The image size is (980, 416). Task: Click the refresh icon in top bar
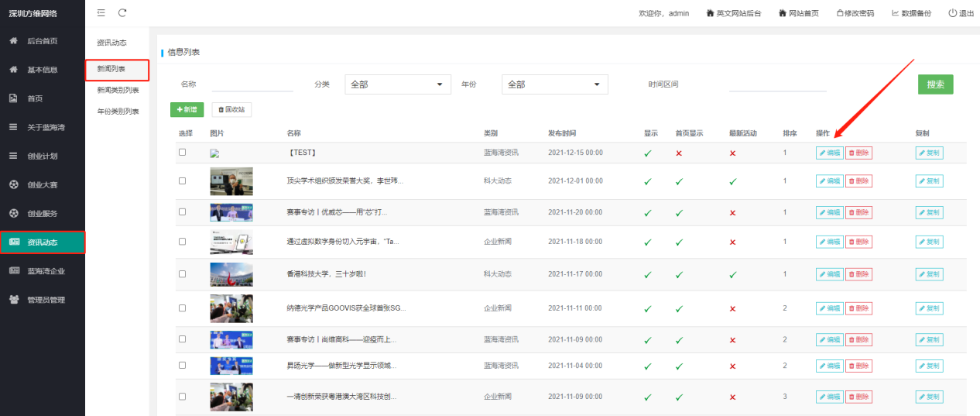coord(122,13)
